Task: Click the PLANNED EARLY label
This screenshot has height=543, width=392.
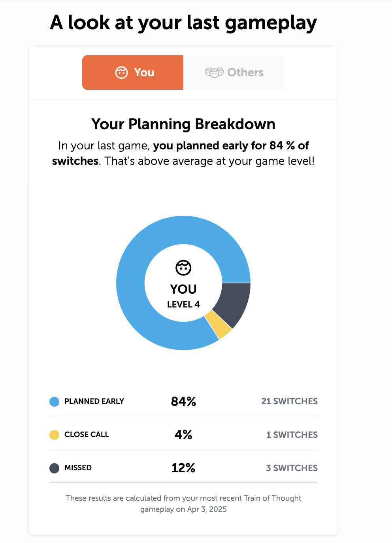Action: [x=94, y=401]
